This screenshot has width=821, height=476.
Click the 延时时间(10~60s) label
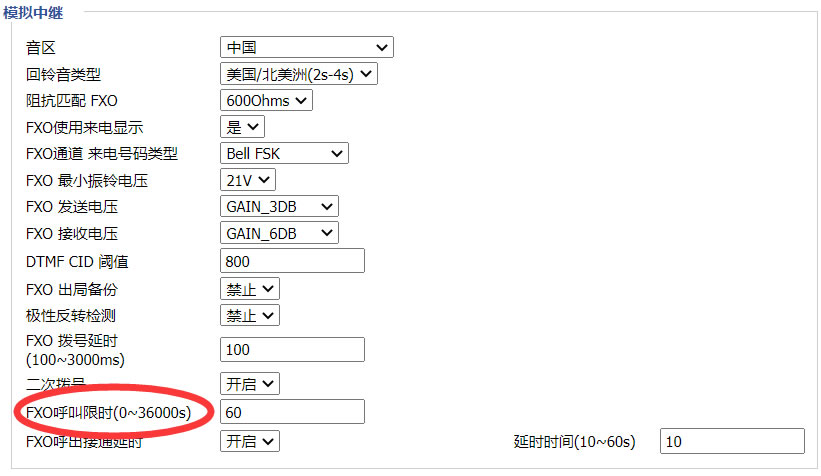pos(573,441)
